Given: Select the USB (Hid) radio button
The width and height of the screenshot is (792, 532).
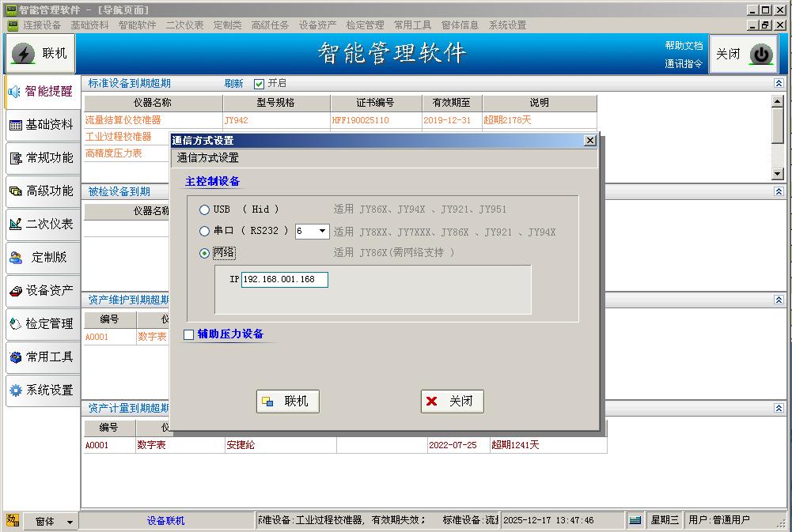Looking at the screenshot, I should coord(205,209).
